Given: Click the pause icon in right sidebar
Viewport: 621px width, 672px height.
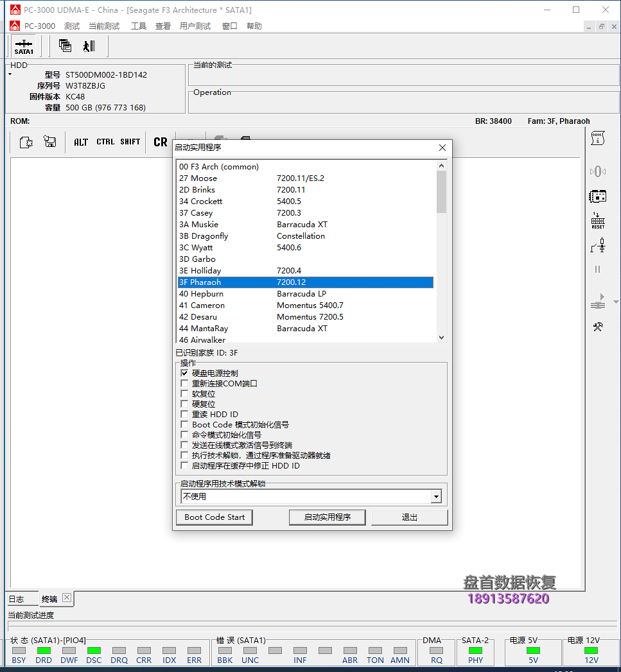Looking at the screenshot, I should coord(597,269).
